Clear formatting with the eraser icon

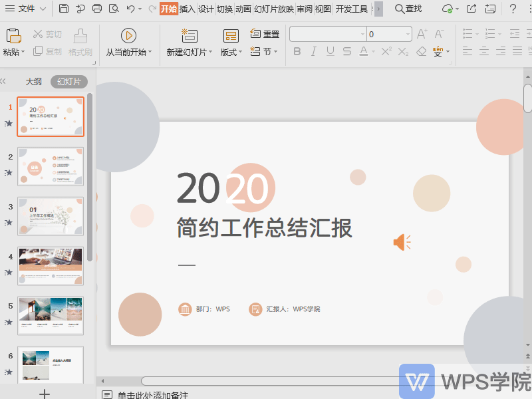[x=421, y=51]
